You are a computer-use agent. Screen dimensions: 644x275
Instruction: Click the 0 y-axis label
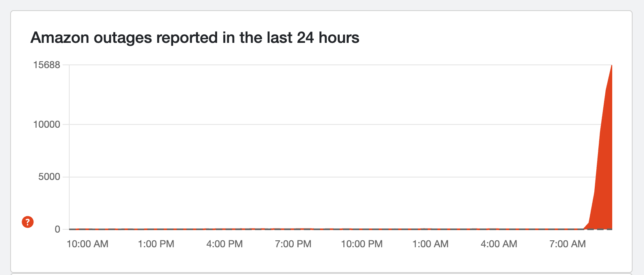(57, 229)
